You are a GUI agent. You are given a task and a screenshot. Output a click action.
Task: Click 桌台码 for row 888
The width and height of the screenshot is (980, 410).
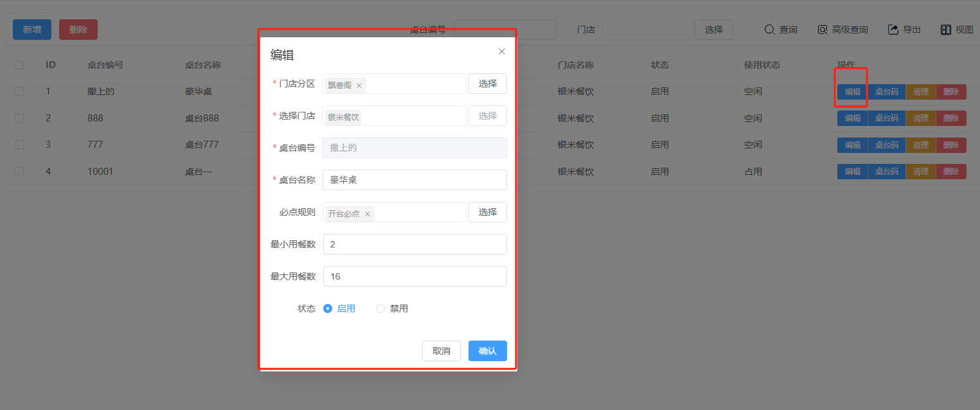886,118
